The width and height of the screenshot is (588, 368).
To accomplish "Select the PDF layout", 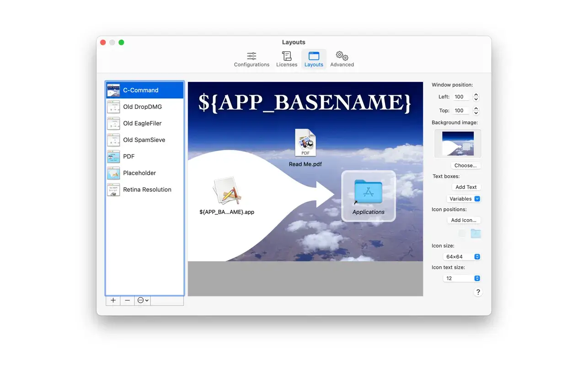I will (x=145, y=156).
